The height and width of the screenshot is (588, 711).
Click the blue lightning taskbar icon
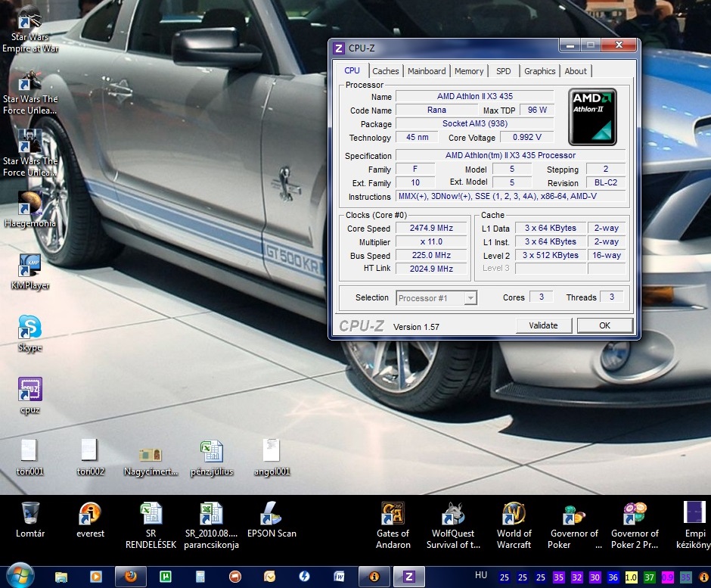(x=304, y=577)
